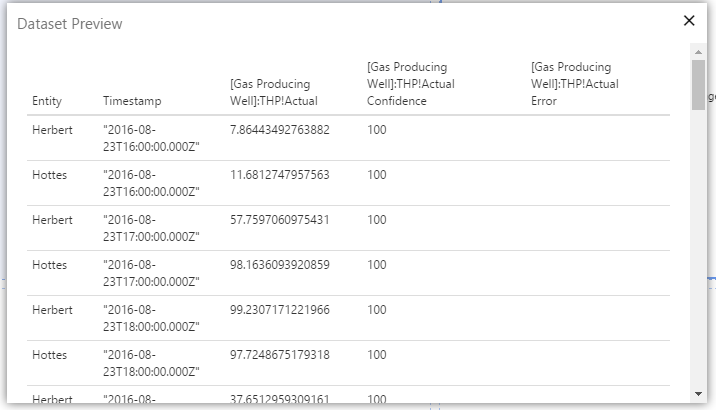Select the value 97.7248675179318 cell
The image size is (716, 410).
click(279, 355)
